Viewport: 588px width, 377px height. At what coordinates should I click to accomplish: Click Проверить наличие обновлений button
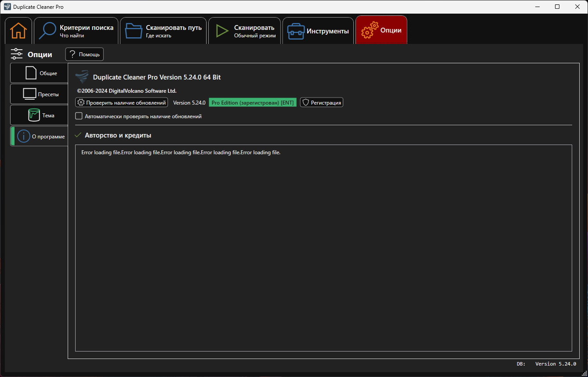tap(122, 102)
